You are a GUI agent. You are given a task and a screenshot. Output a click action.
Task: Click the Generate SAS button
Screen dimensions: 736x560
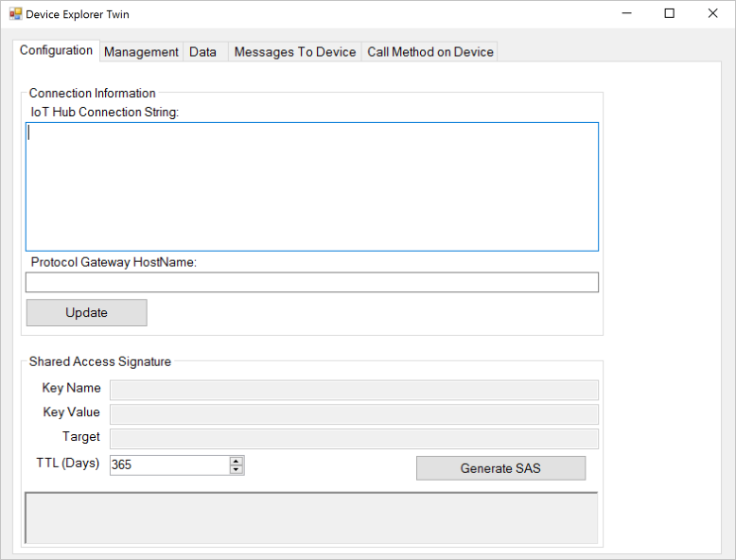coord(500,468)
